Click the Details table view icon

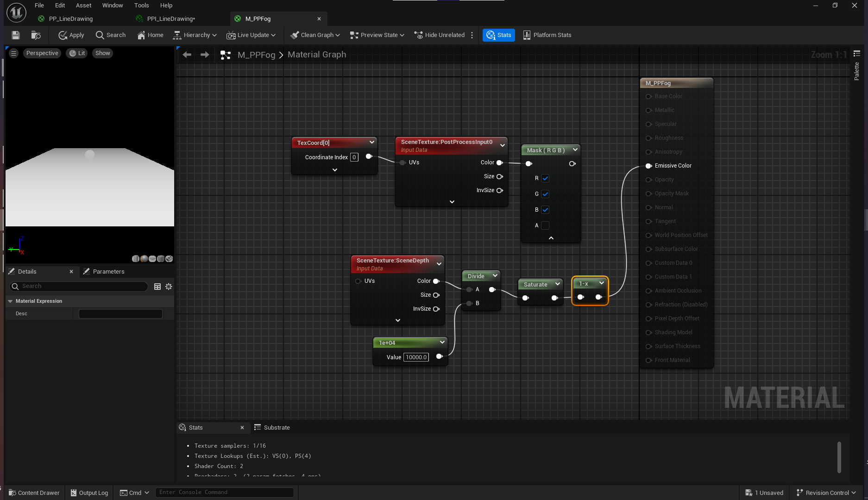[x=157, y=287]
